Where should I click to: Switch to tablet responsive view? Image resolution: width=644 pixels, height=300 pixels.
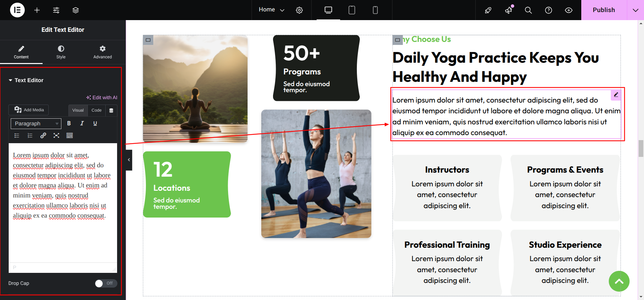click(x=352, y=10)
